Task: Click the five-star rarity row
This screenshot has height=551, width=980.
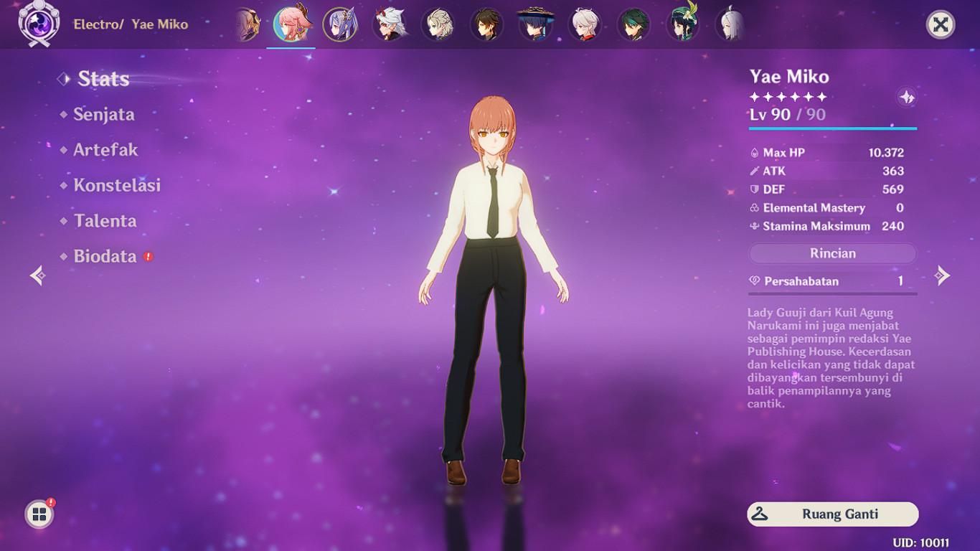Action: pyautogui.click(x=788, y=97)
